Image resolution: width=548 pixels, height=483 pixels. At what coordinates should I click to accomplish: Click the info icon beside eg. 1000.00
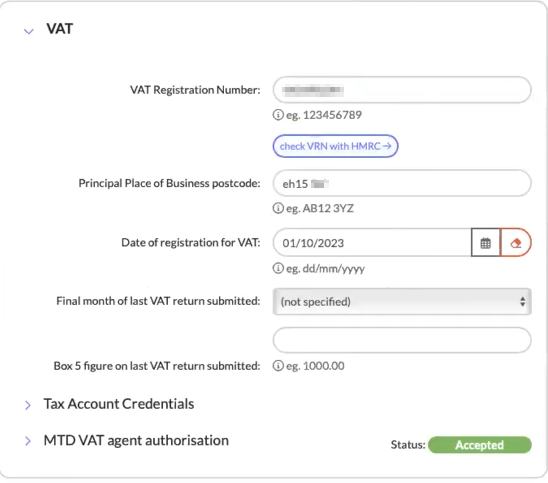(278, 366)
